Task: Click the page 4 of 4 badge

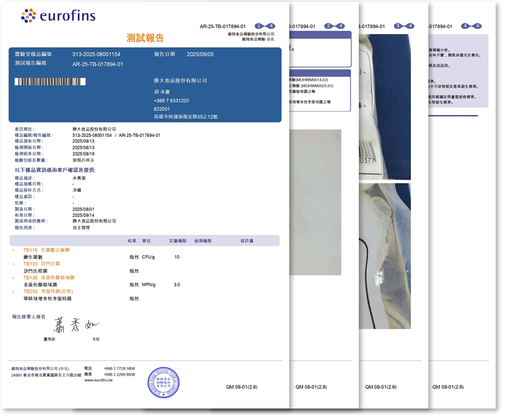Action: (472, 26)
